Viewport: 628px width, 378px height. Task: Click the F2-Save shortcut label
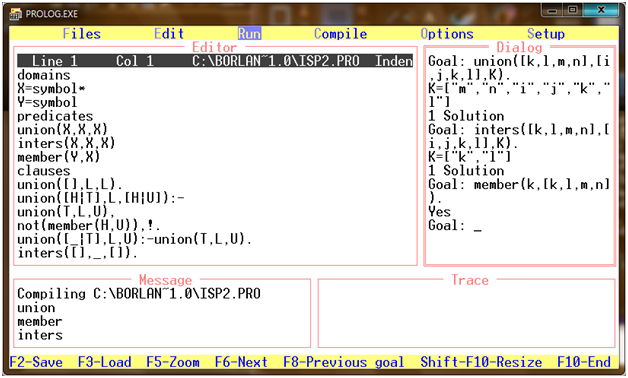coord(36,362)
